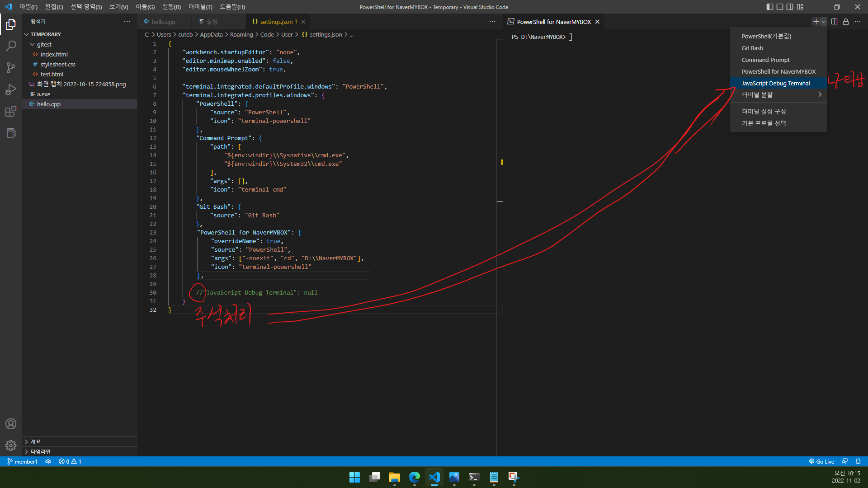Click the PowerShell terminal input field

pyautogui.click(x=571, y=36)
